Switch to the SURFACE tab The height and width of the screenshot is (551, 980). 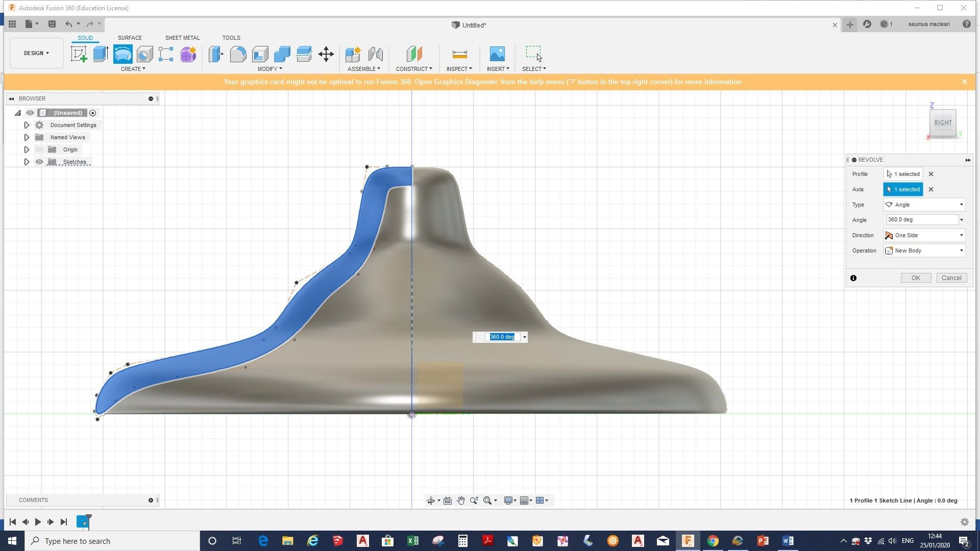(x=129, y=38)
